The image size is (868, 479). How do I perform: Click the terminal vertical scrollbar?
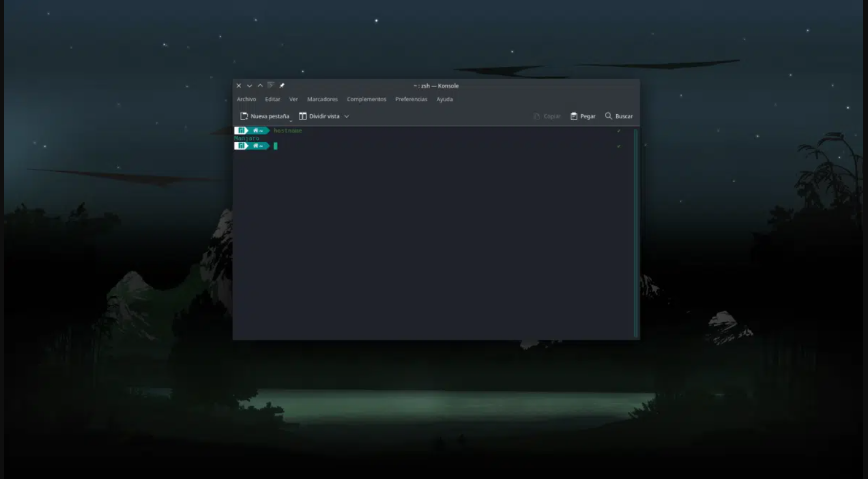(x=636, y=232)
